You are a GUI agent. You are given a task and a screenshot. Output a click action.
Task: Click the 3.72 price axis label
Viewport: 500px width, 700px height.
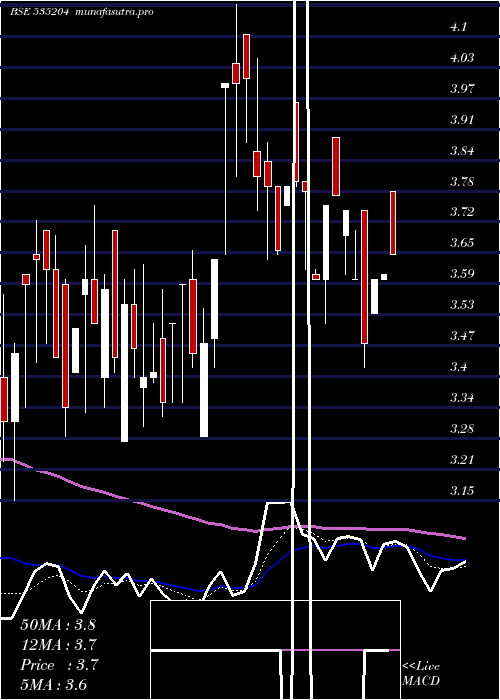tap(462, 211)
